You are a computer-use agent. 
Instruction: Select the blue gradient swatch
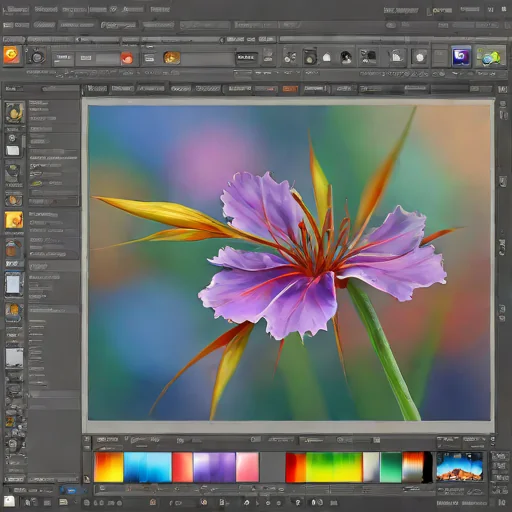(148, 467)
